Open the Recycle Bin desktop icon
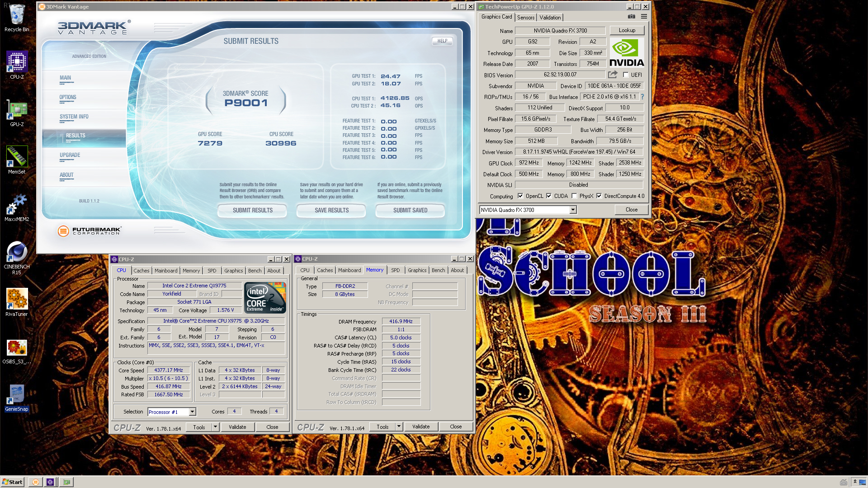Viewport: 868px width, 488px height. tap(17, 18)
